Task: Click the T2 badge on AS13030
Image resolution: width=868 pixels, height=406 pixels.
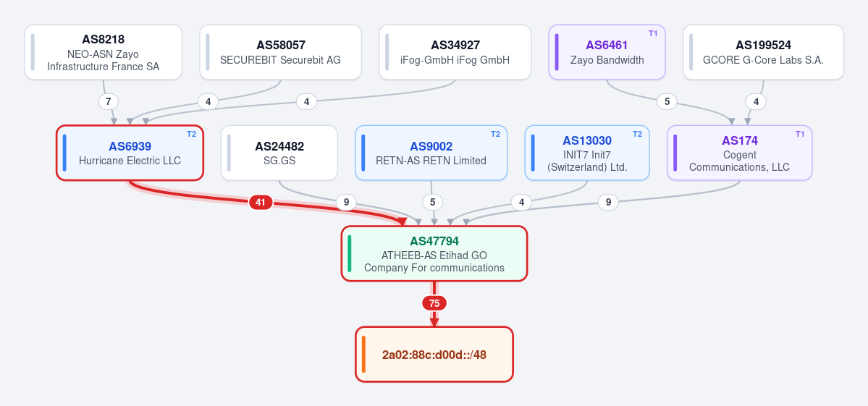Action: tap(637, 135)
